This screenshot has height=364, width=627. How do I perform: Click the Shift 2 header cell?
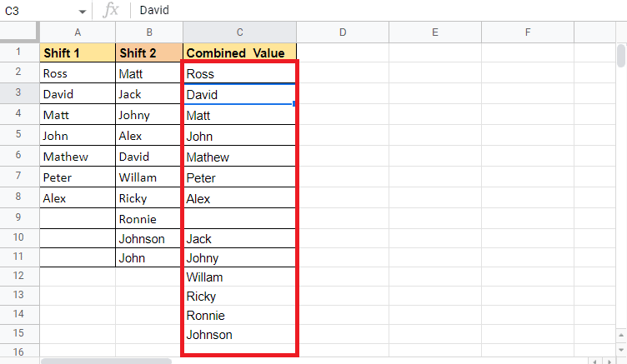pos(149,52)
